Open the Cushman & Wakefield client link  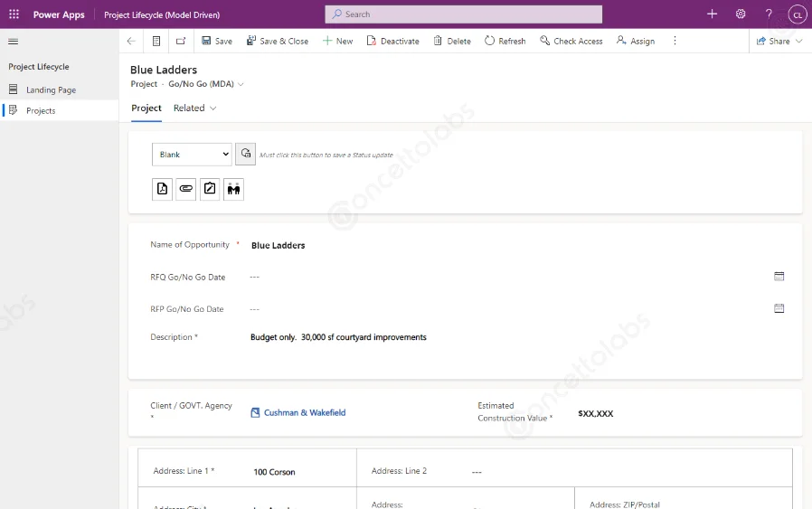(304, 412)
